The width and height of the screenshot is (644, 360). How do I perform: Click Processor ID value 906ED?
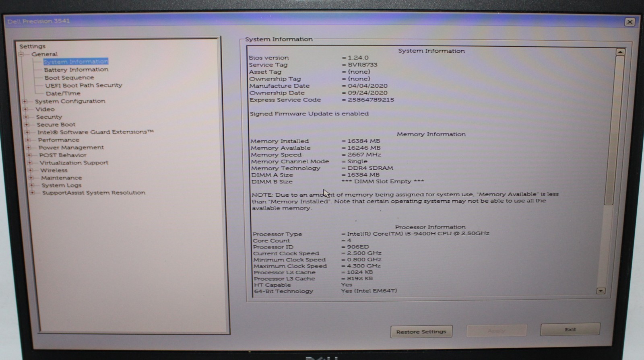pyautogui.click(x=358, y=247)
